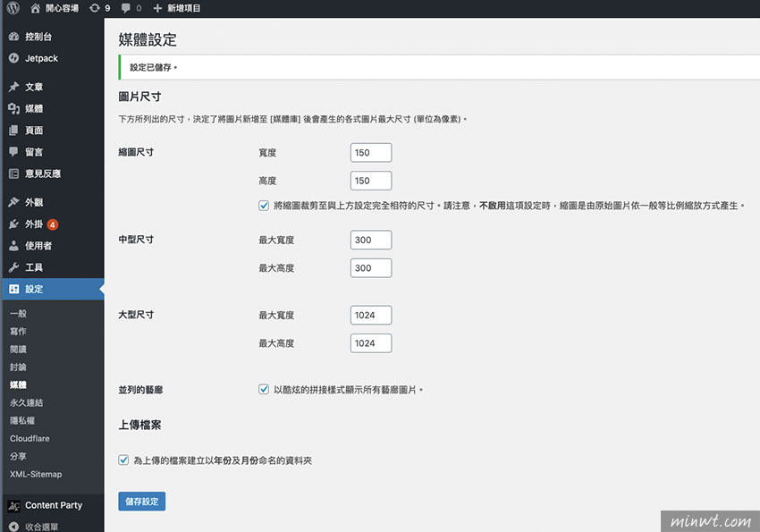Screen dimensions: 760x532
Task: Open 分享 settings submenu
Action: [x=18, y=456]
